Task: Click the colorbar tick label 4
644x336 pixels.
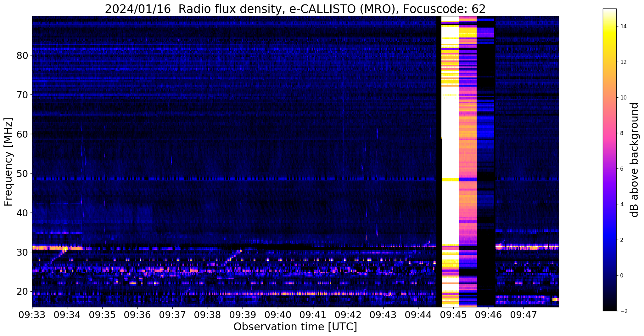Action: click(x=621, y=204)
